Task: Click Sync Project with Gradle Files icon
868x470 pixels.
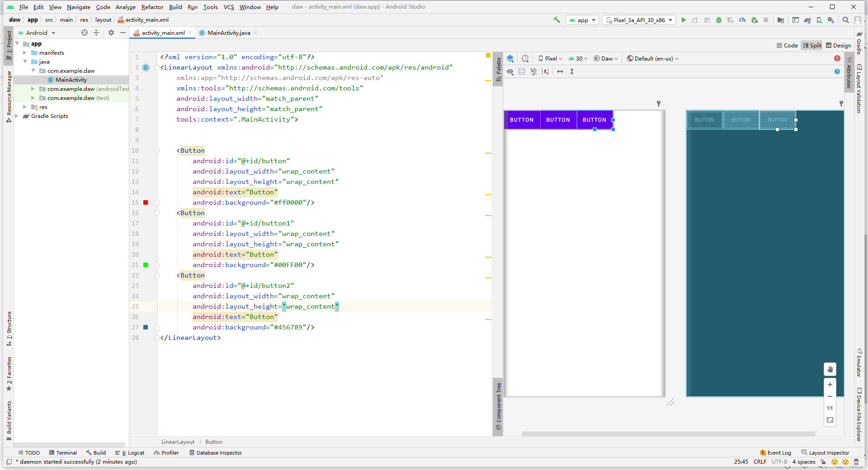Action: pos(807,20)
